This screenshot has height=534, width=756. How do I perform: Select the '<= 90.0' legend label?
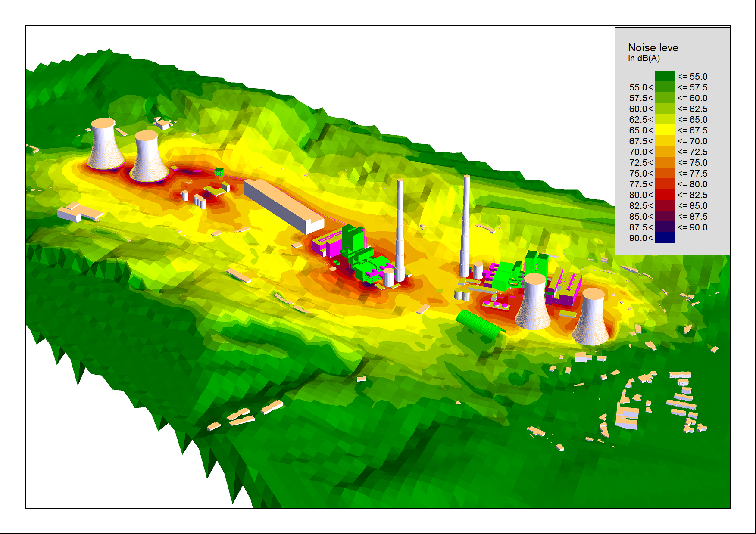tap(692, 227)
